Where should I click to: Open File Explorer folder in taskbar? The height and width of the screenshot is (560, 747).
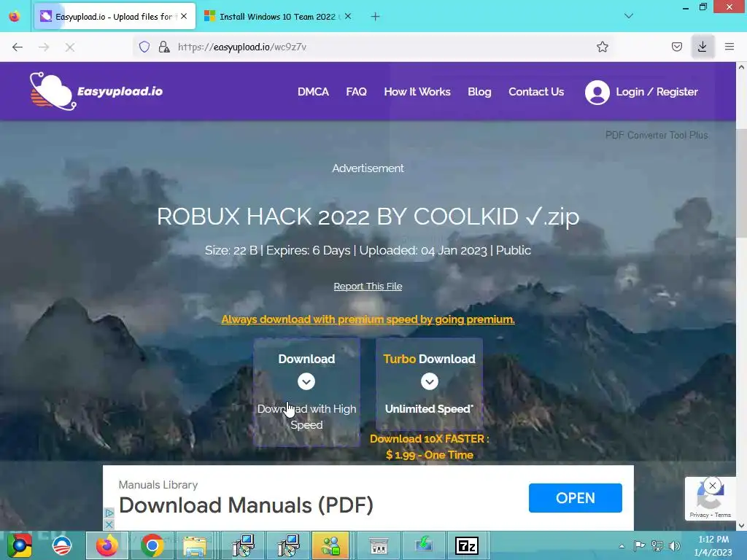195,546
